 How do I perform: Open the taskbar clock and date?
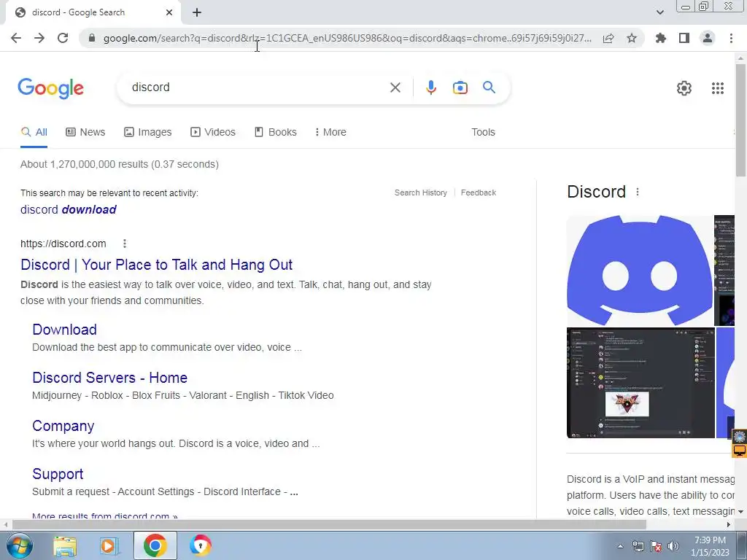point(710,546)
